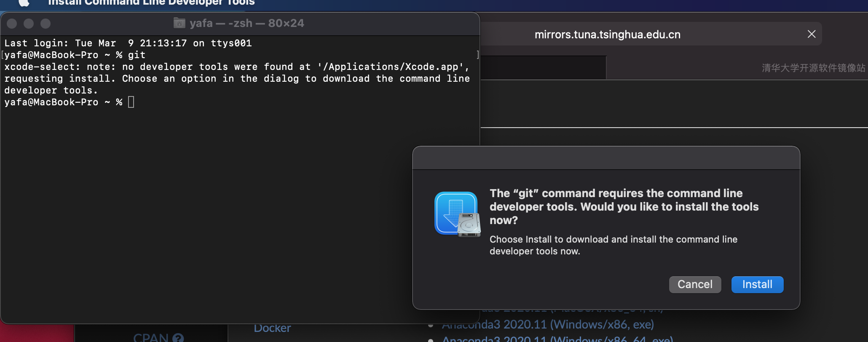Screen dimensions: 868x342
Task: Click the 'Choose Install to download' description text
Action: click(613, 245)
